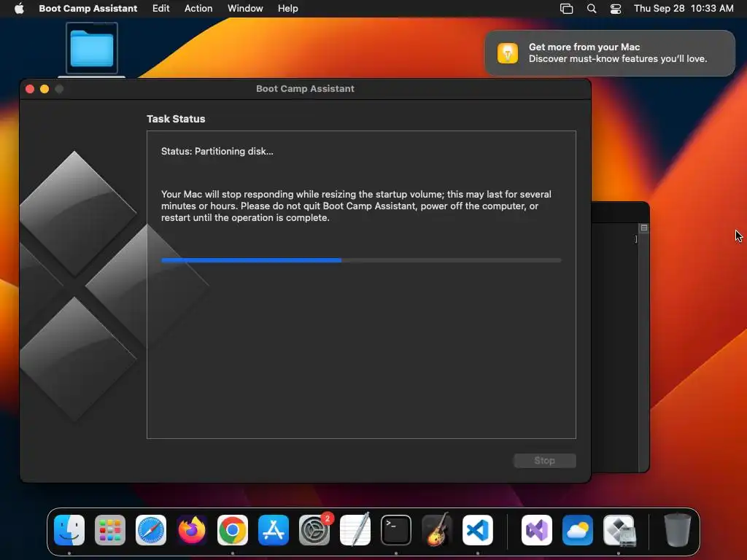
Task: Click the Stage Manager icon in menu bar
Action: pos(566,9)
